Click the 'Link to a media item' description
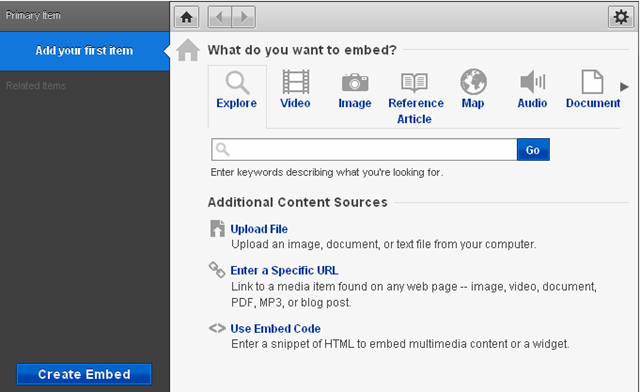This screenshot has width=640, height=392. (414, 294)
